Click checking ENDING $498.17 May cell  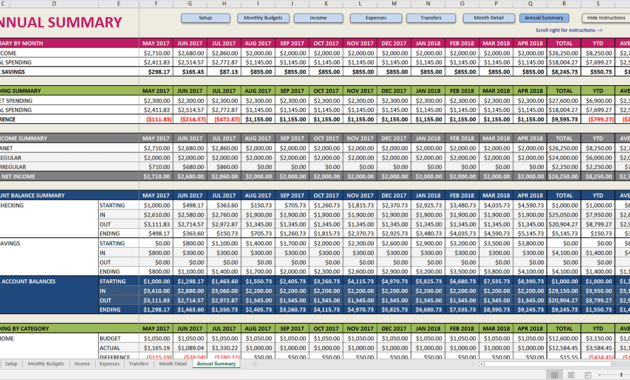coord(156,233)
